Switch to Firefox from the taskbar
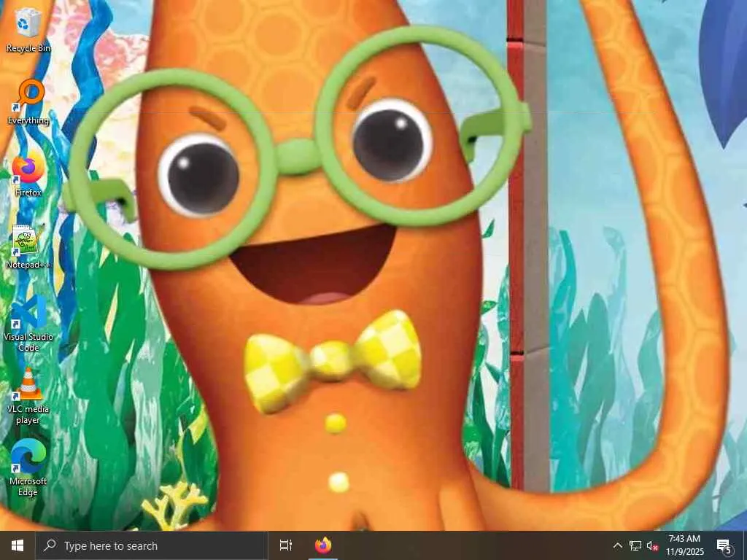747x560 pixels. tap(323, 545)
